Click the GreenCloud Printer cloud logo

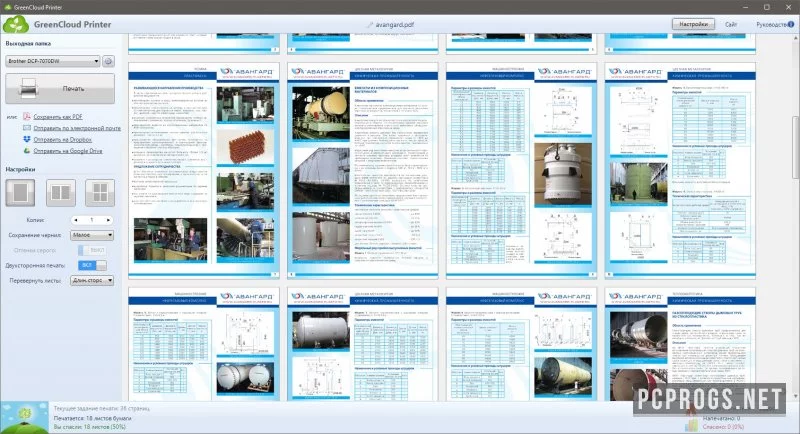click(x=16, y=24)
